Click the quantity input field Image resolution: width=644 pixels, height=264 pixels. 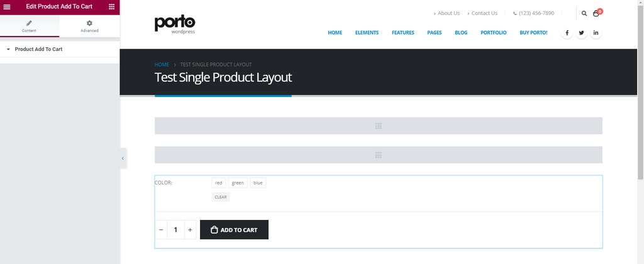click(x=176, y=230)
